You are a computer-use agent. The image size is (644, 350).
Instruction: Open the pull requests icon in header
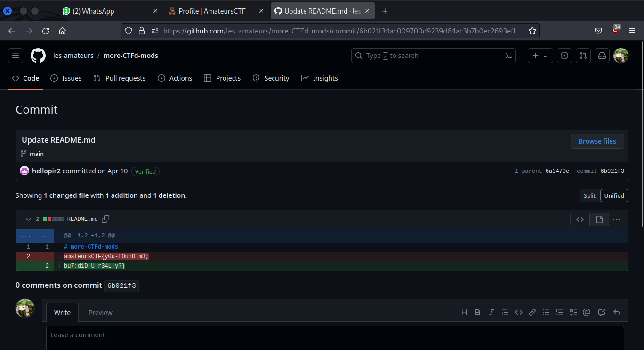click(583, 56)
